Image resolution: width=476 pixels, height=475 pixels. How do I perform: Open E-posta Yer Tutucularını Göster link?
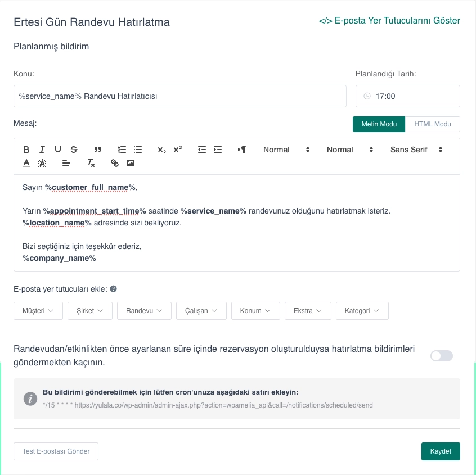point(389,21)
